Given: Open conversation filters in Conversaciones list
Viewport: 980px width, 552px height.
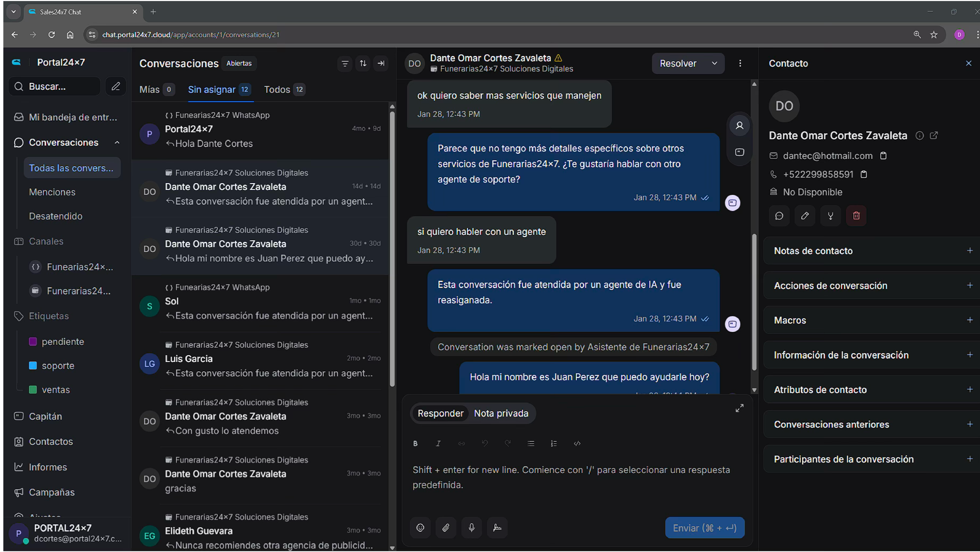Looking at the screenshot, I should (345, 64).
